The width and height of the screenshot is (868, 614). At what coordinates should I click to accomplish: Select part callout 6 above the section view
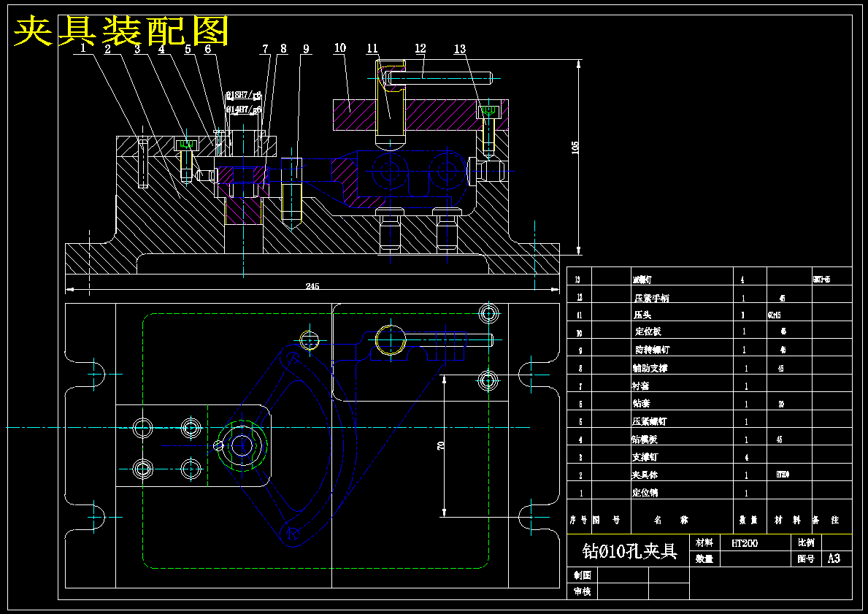tap(207, 49)
